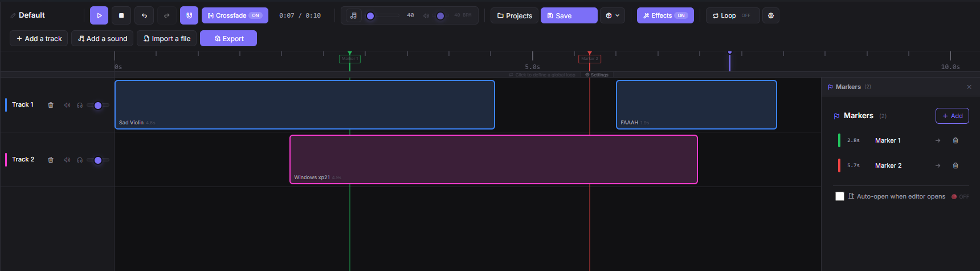Click the purple playhead handle on the ruler
The height and width of the screenshot is (271, 980).
730,52
